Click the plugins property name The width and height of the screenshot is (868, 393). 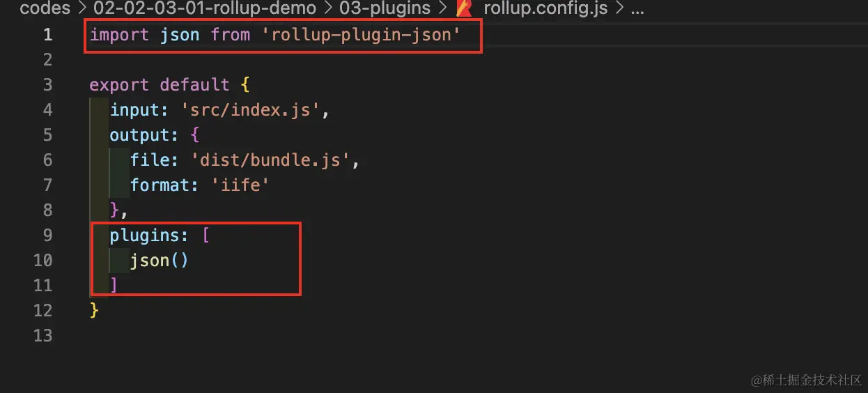pos(145,236)
